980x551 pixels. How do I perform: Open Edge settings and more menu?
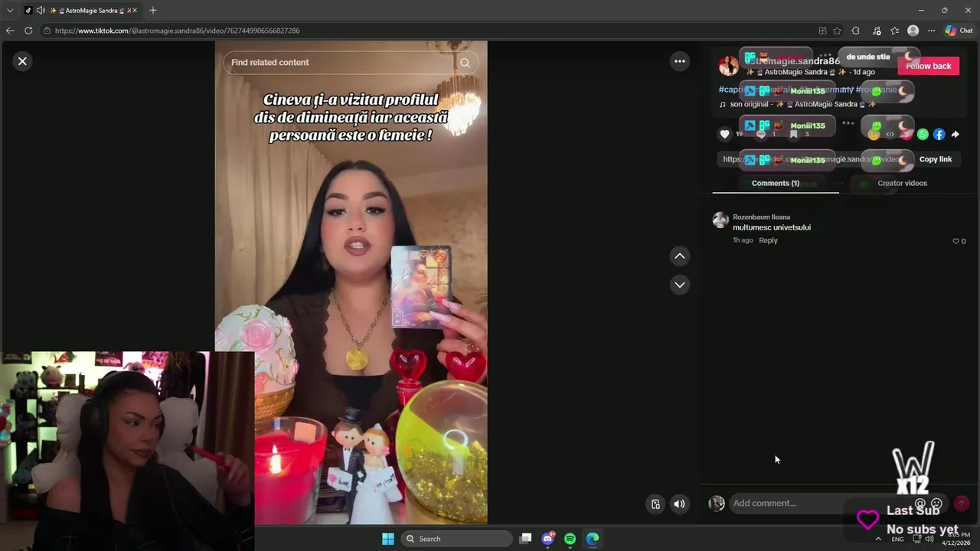(931, 31)
